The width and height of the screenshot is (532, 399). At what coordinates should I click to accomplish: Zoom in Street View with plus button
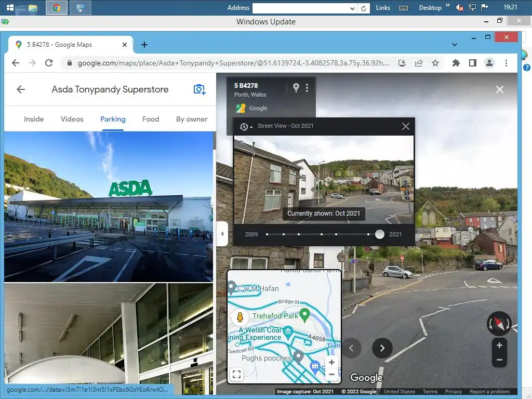point(499,345)
